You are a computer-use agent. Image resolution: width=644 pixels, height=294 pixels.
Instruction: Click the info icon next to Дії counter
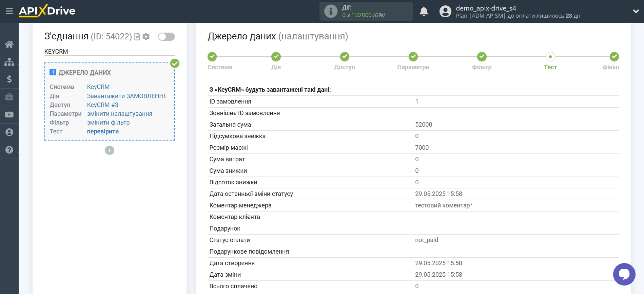coord(331,11)
